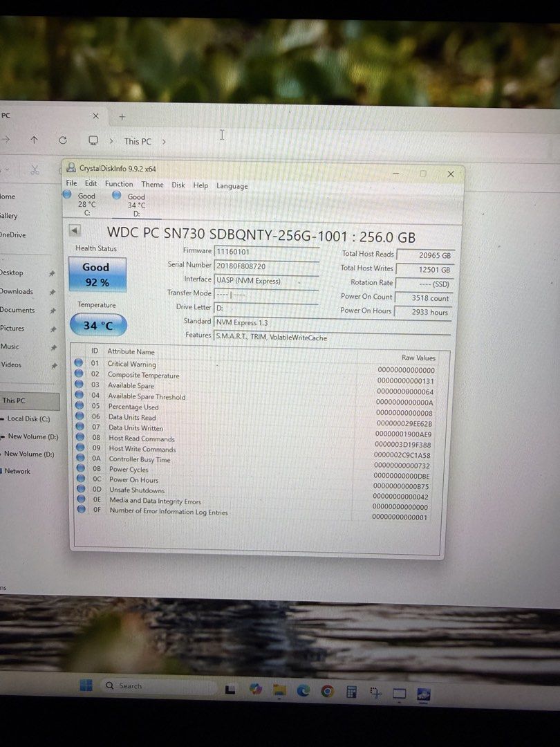Viewport: 560px width, 747px height.
Task: Open Microsoft Edge from the taskbar
Action: pos(304,690)
